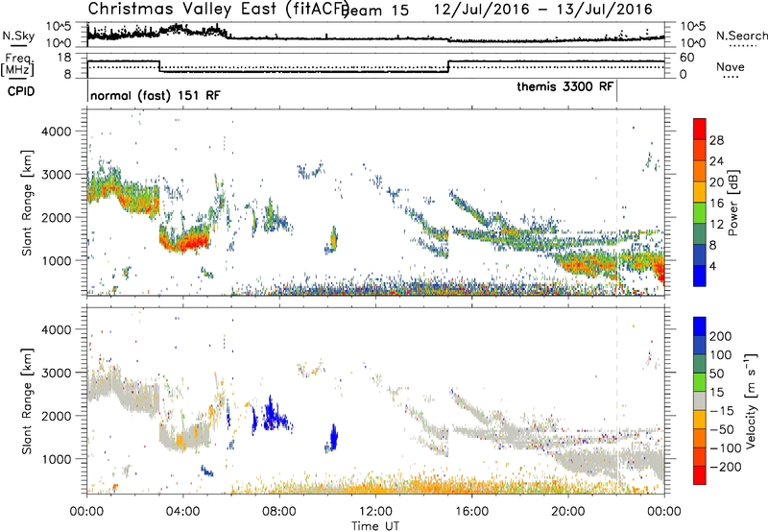This screenshot has height=532, width=768.
Task: Click the "Velocity [m s⁻¹]" colorbar label
Action: 751,400
